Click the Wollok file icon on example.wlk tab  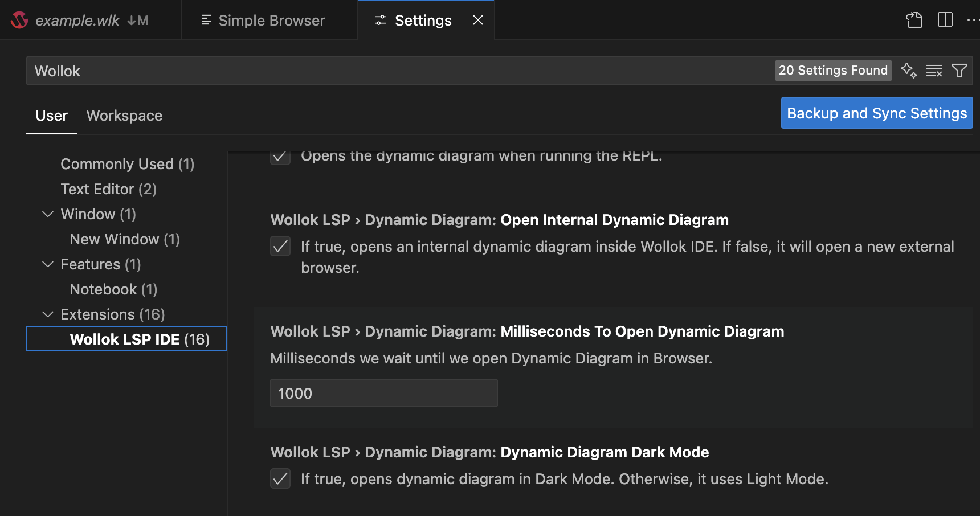[19, 21]
